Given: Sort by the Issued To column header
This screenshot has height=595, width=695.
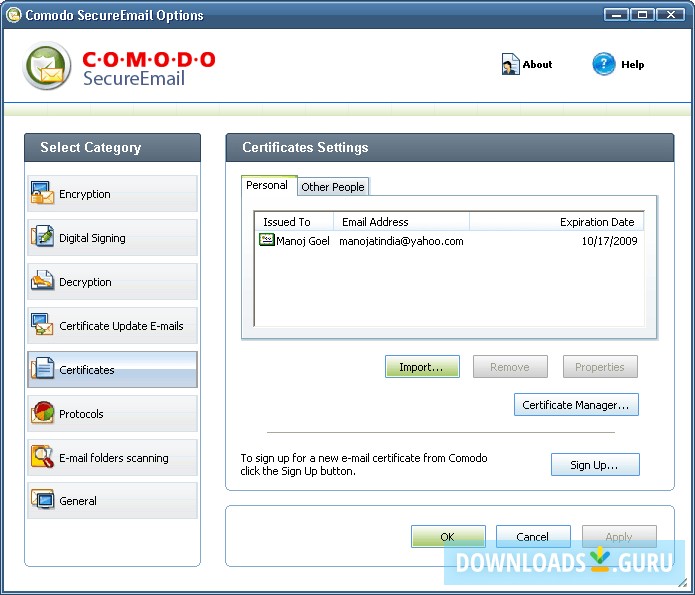Looking at the screenshot, I should tap(294, 222).
